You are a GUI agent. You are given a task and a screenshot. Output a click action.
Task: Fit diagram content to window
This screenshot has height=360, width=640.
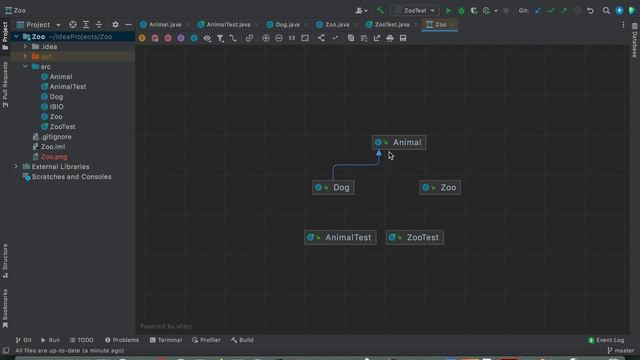pos(305,38)
